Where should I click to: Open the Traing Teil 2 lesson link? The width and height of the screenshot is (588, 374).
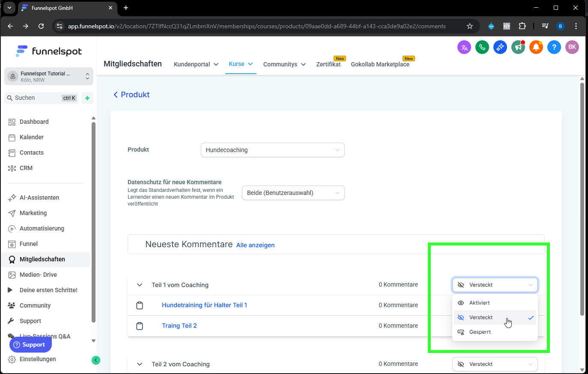[x=179, y=326]
